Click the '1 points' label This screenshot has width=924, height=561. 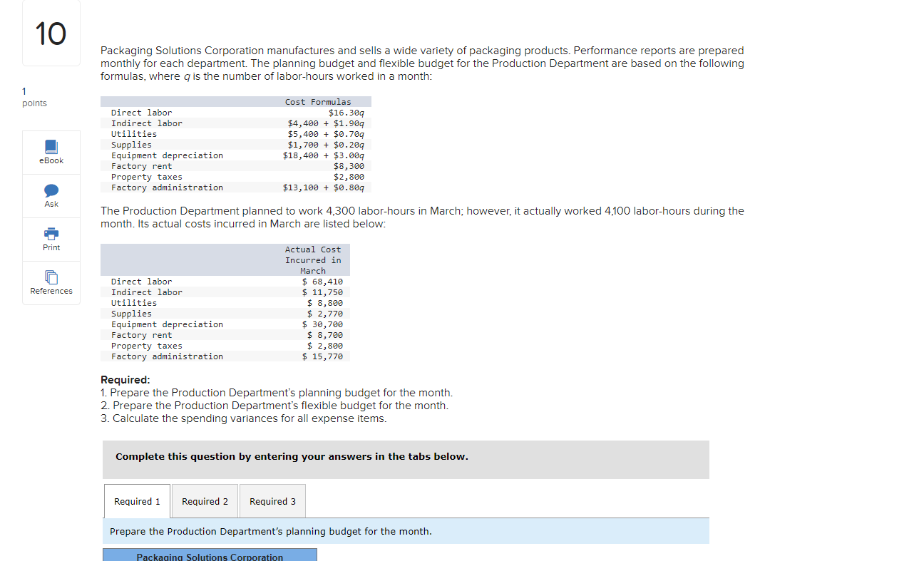pos(34,98)
